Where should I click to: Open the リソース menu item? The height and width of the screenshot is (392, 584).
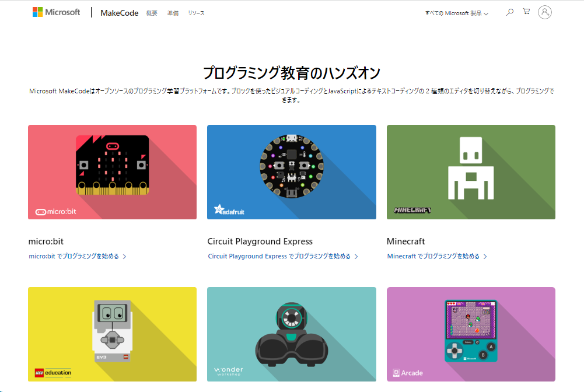coord(196,13)
